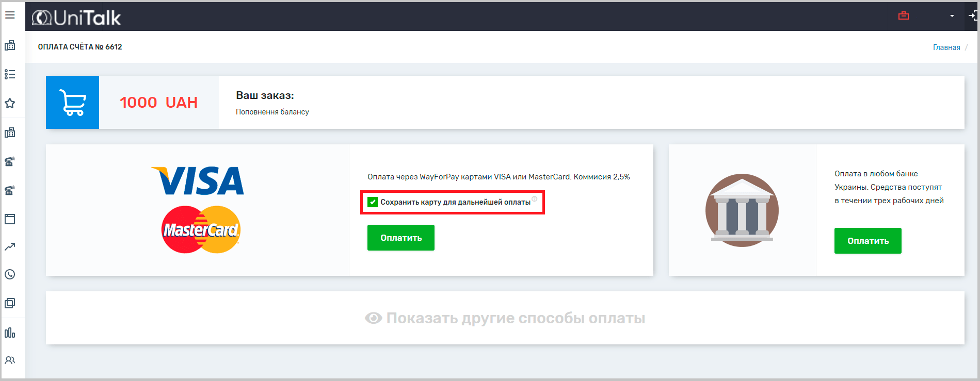980x381 pixels.
Task: Click the red briefcase icon in the header
Action: pos(903,15)
